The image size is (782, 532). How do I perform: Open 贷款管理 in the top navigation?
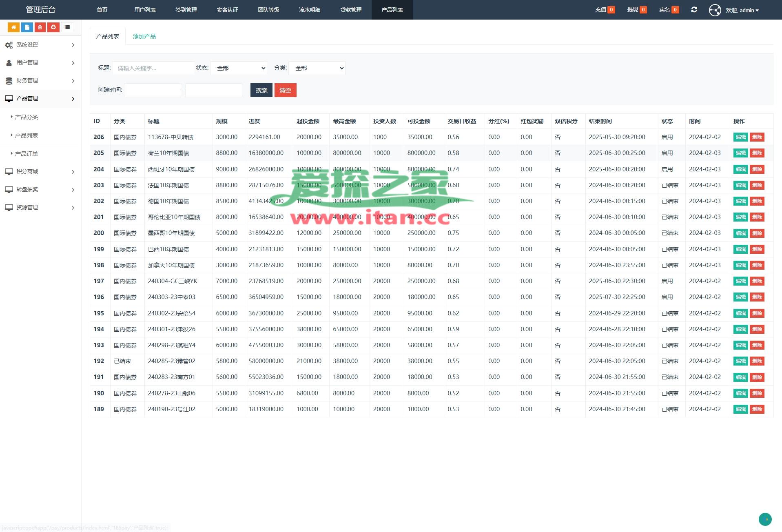pos(351,10)
